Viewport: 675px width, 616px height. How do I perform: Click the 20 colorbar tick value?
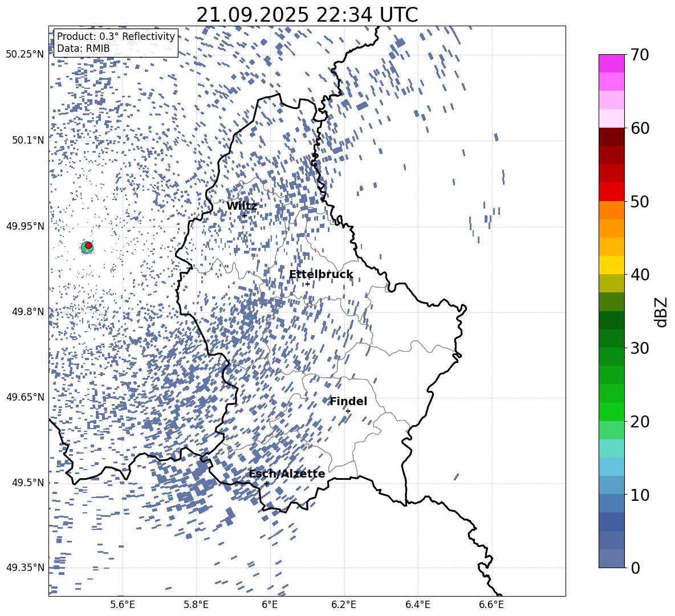[640, 421]
